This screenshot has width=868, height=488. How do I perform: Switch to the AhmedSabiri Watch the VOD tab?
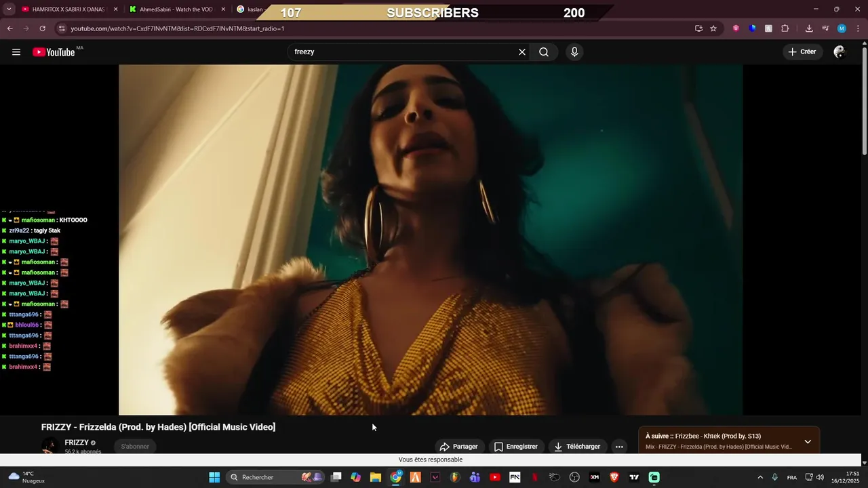pyautogui.click(x=175, y=9)
